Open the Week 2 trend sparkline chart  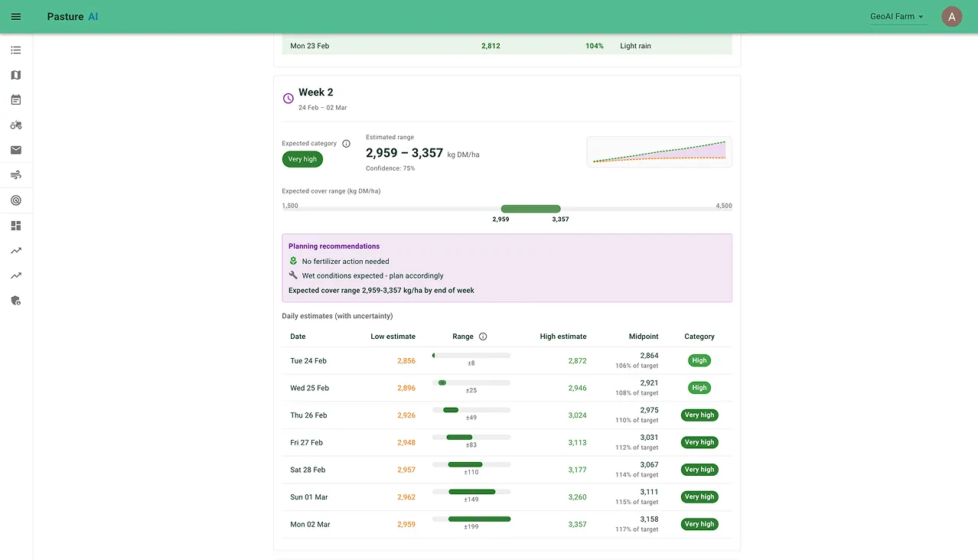(x=659, y=151)
